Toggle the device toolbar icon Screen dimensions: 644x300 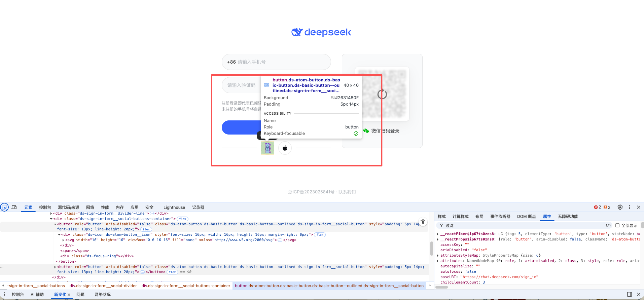pos(14,207)
